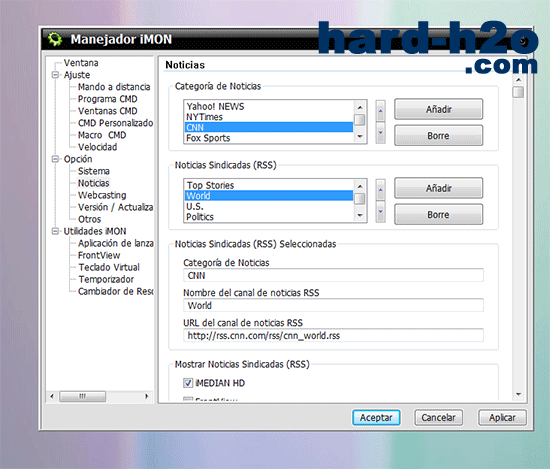Select Noticias in the tree
Viewport: 550px width, 469px height.
tap(93, 183)
